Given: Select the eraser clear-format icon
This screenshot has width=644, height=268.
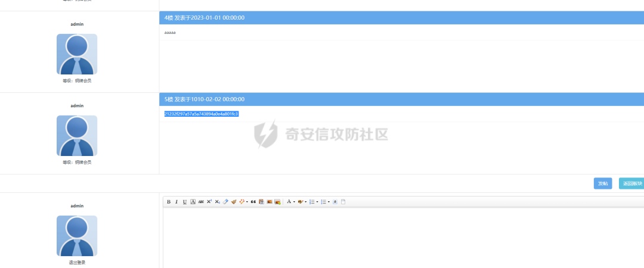Looking at the screenshot, I should (x=225, y=202).
